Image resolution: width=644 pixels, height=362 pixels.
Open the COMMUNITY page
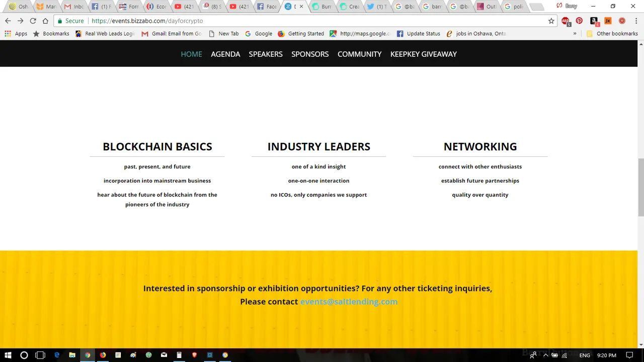coord(359,54)
